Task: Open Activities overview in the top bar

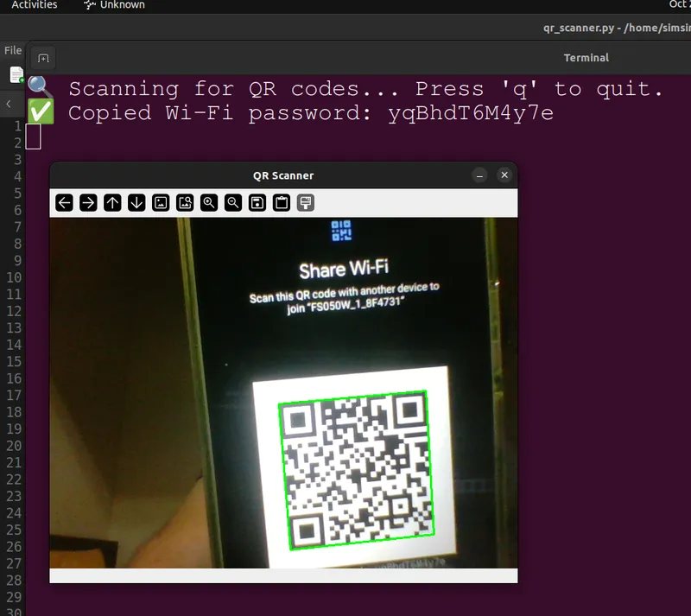Action: [35, 5]
